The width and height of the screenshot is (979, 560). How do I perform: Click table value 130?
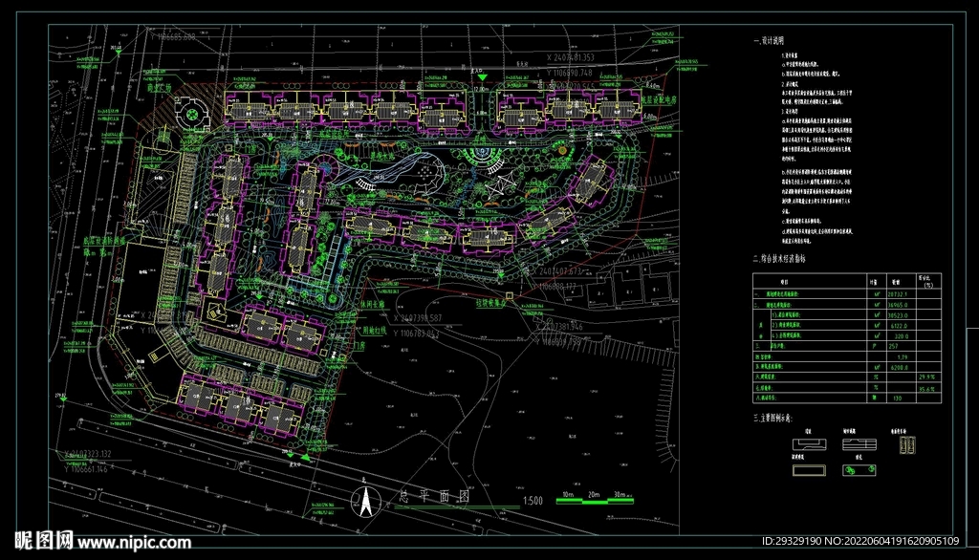(x=897, y=398)
